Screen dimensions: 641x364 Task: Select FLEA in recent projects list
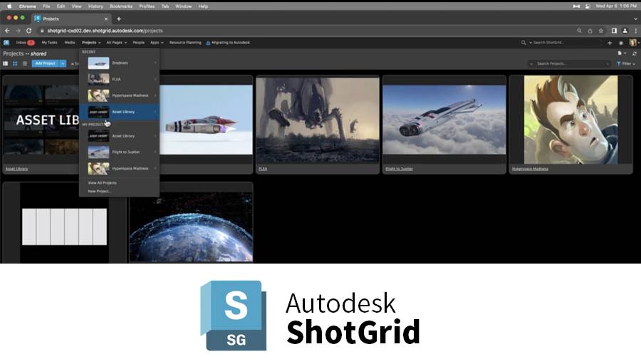(120, 79)
